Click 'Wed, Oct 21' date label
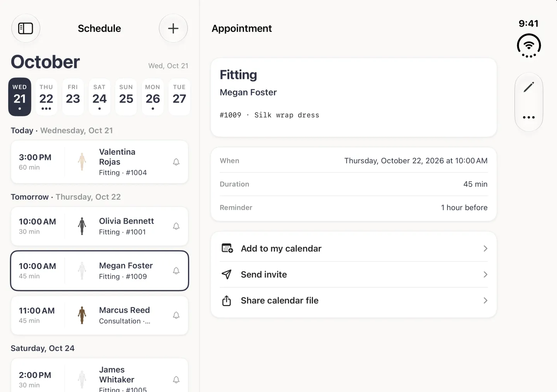 [168, 66]
